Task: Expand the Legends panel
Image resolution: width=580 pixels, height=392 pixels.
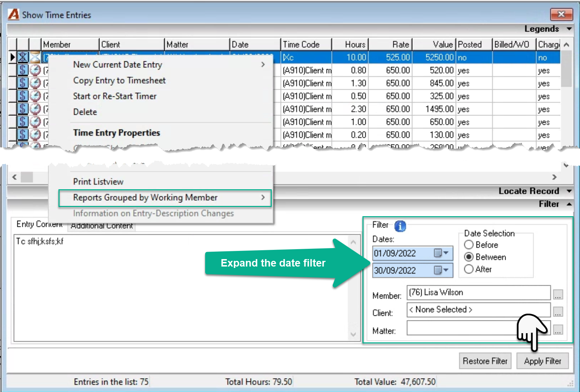Action: coord(569,29)
